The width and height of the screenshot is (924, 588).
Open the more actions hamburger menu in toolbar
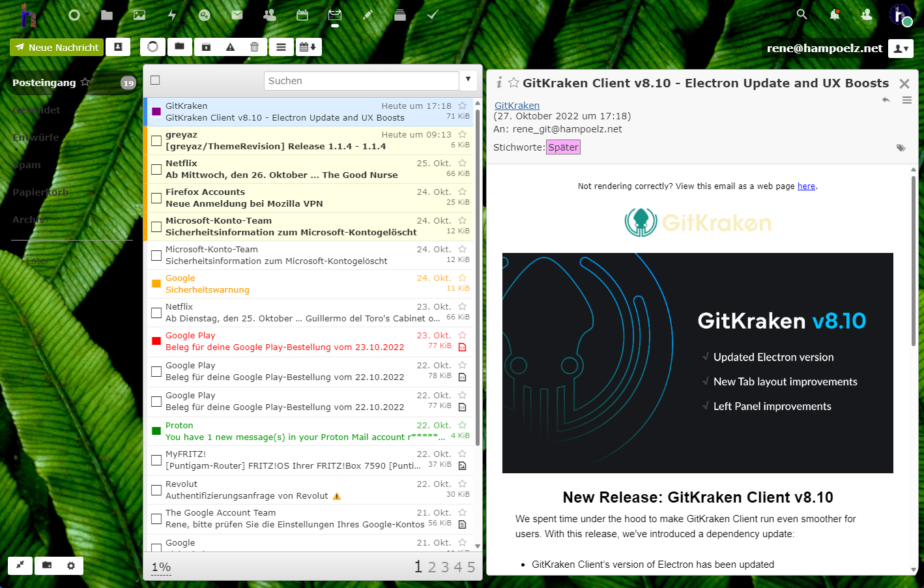(281, 47)
